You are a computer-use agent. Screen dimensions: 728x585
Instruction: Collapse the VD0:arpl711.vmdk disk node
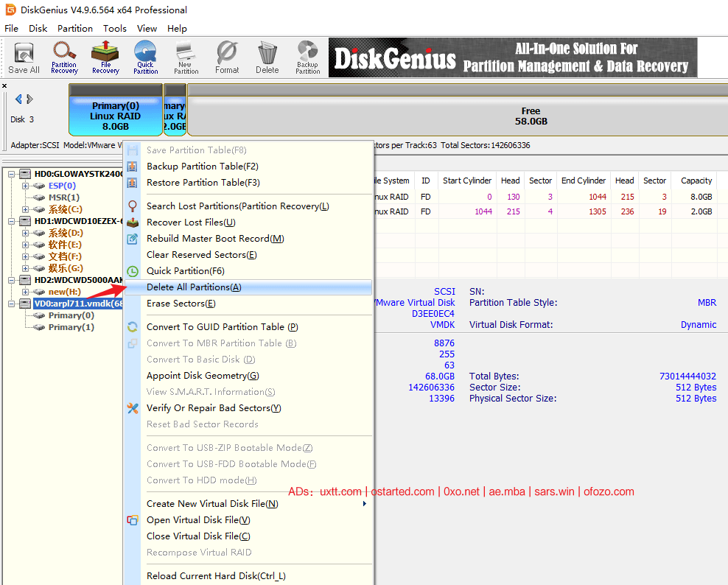11,304
